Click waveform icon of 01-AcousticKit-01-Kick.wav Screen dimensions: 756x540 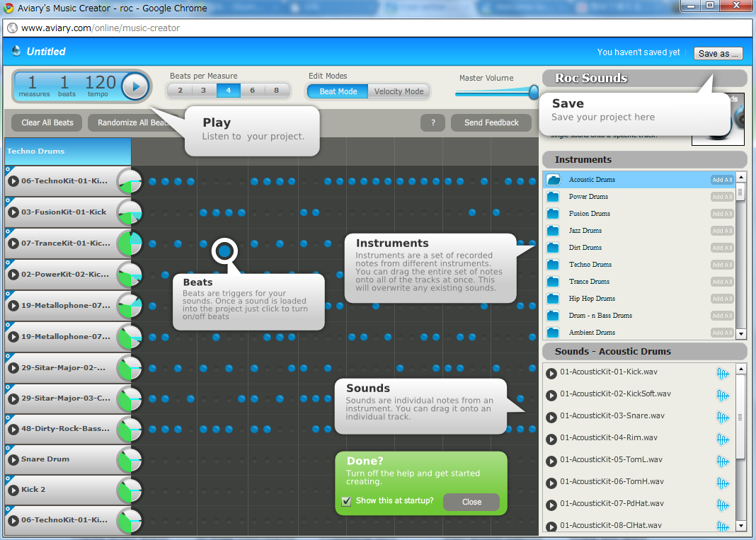pos(722,373)
